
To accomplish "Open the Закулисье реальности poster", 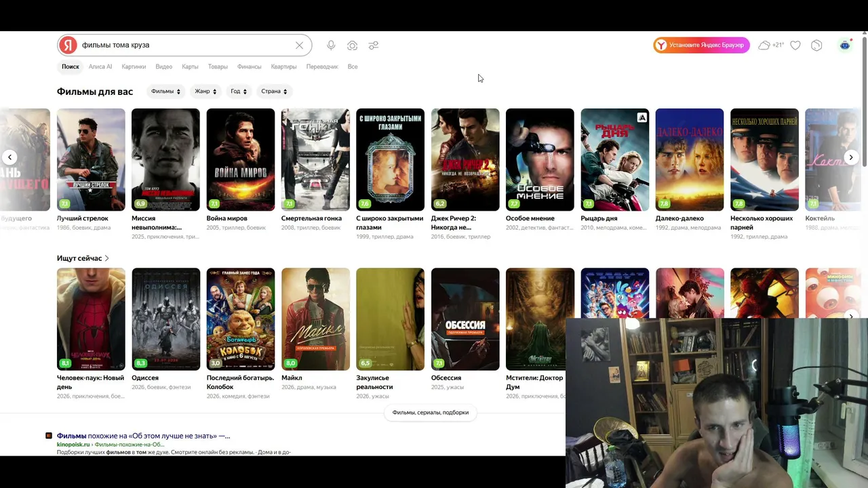I will coord(390,319).
